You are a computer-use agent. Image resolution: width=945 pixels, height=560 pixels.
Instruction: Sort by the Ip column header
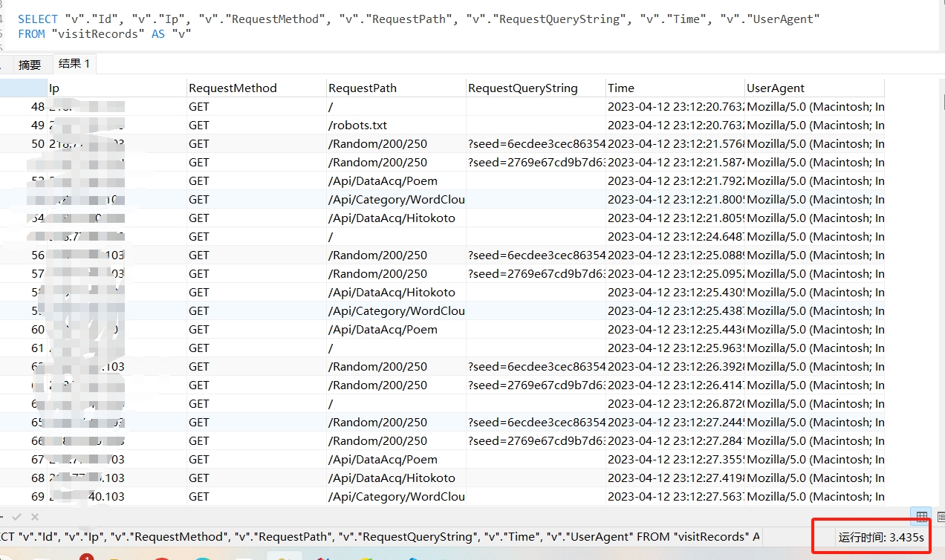pyautogui.click(x=117, y=88)
